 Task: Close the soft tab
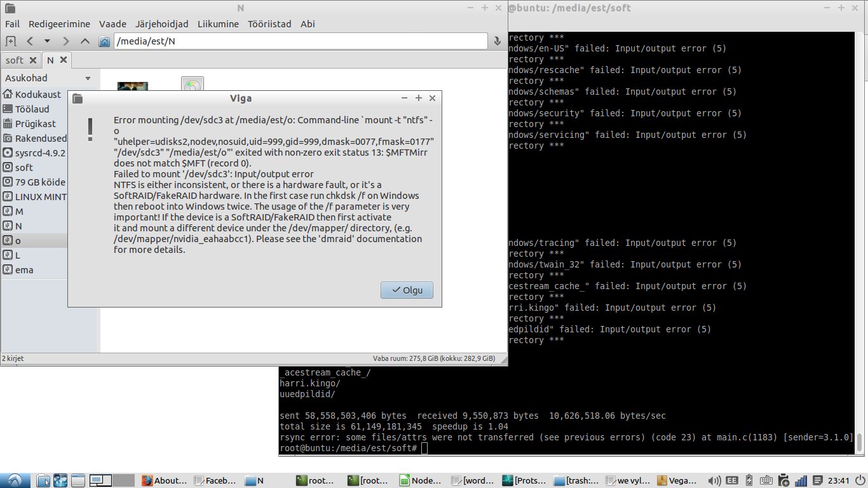[x=34, y=60]
